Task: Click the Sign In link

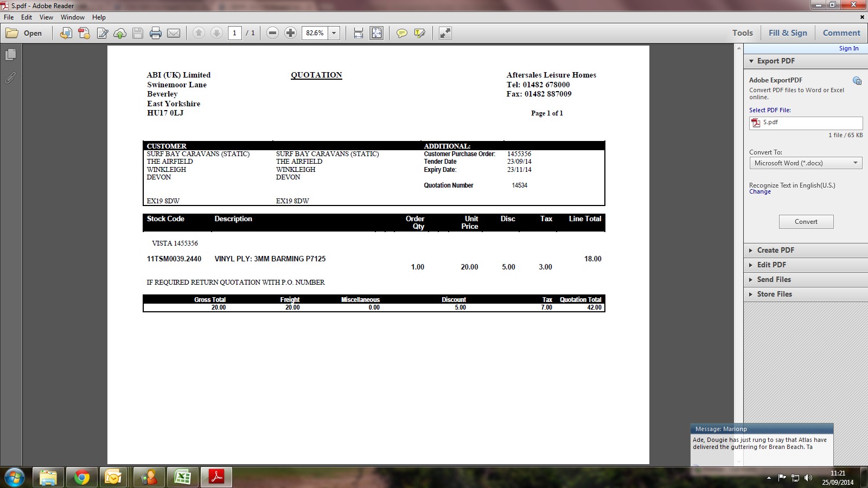Action: pyautogui.click(x=848, y=48)
